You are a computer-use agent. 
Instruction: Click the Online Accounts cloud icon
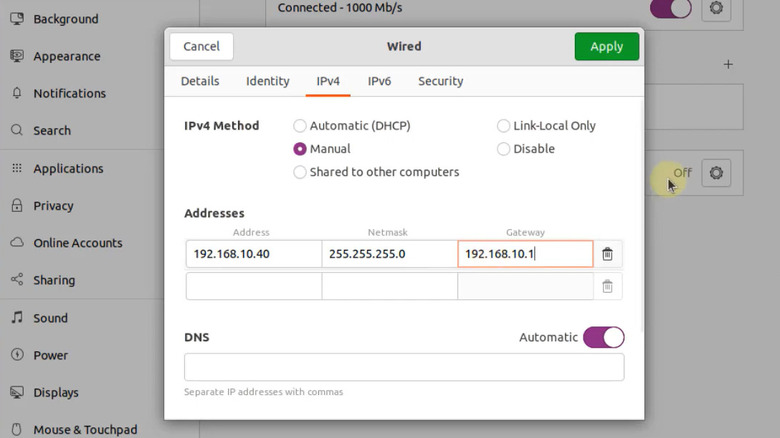pos(17,243)
